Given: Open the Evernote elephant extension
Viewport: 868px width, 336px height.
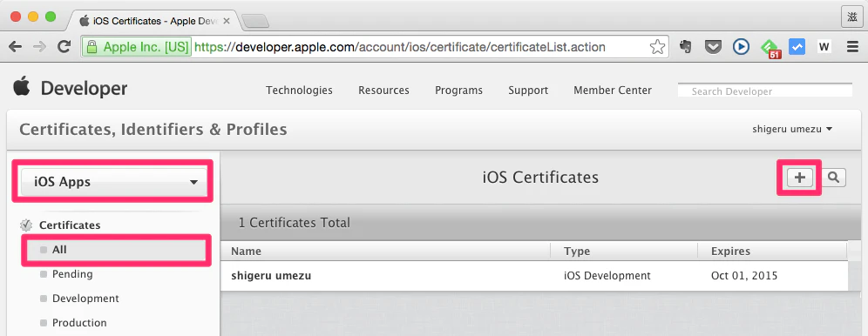Looking at the screenshot, I should [x=685, y=47].
